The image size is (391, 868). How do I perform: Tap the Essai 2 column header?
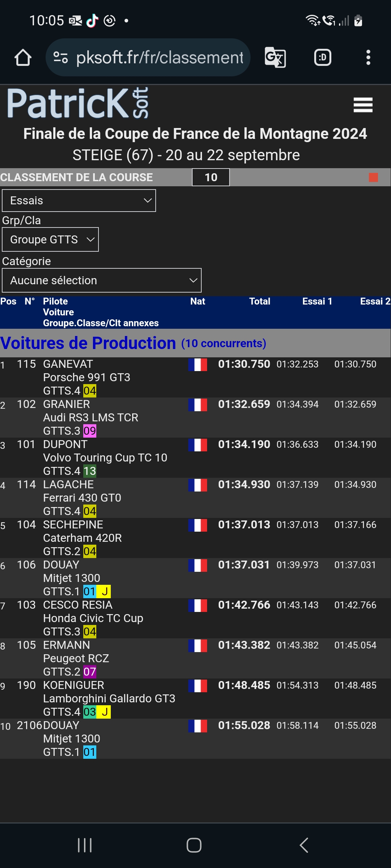pos(375,301)
